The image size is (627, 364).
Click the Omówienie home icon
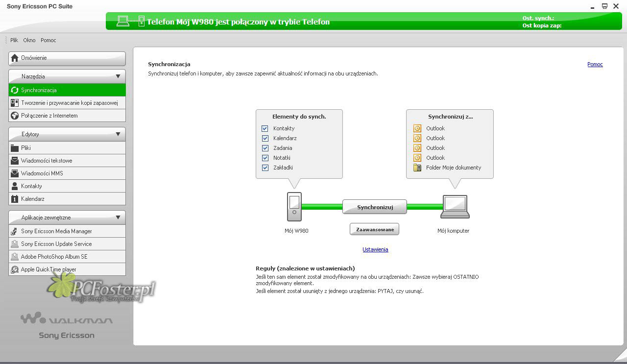(15, 58)
